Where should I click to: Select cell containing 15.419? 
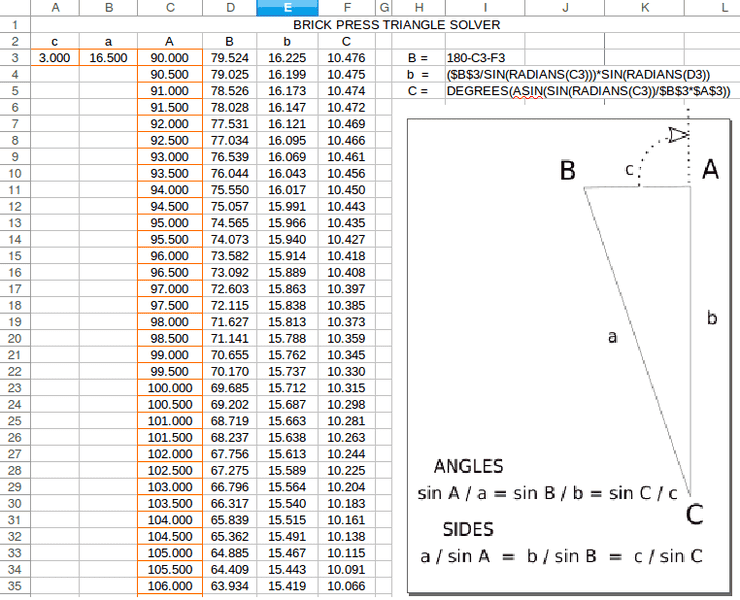point(287,586)
